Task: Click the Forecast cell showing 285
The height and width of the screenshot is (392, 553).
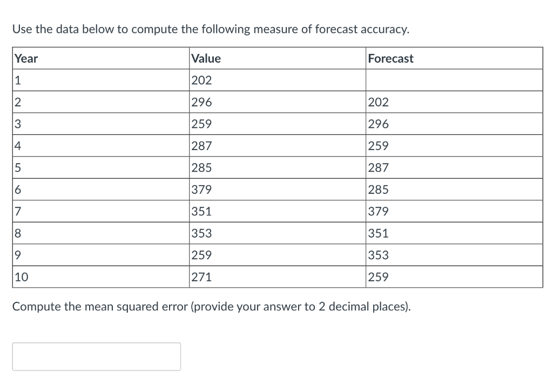Action: coord(378,189)
